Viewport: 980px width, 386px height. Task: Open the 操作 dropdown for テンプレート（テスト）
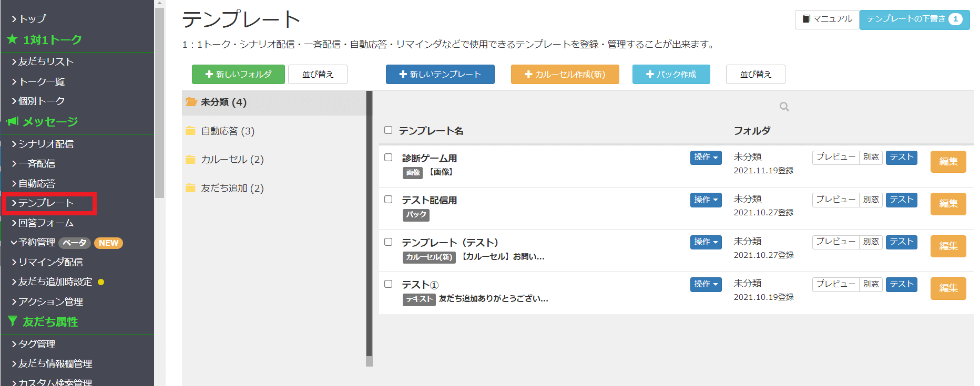[x=706, y=242]
